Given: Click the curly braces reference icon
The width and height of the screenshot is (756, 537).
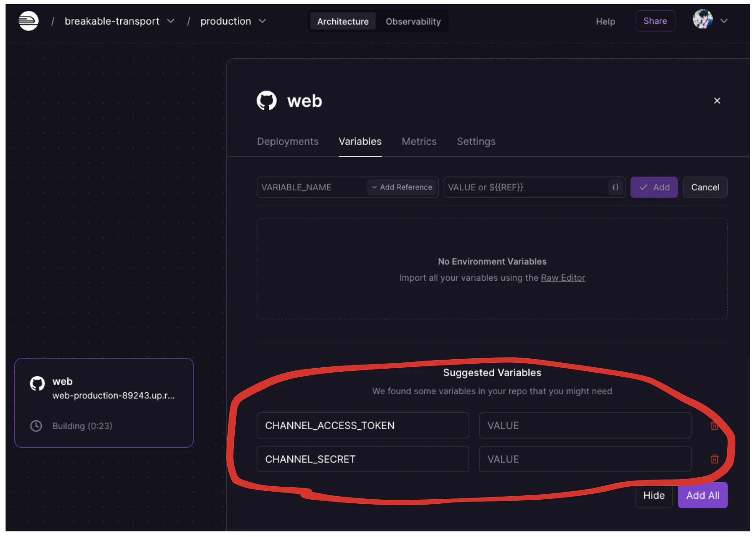Looking at the screenshot, I should click(x=615, y=187).
